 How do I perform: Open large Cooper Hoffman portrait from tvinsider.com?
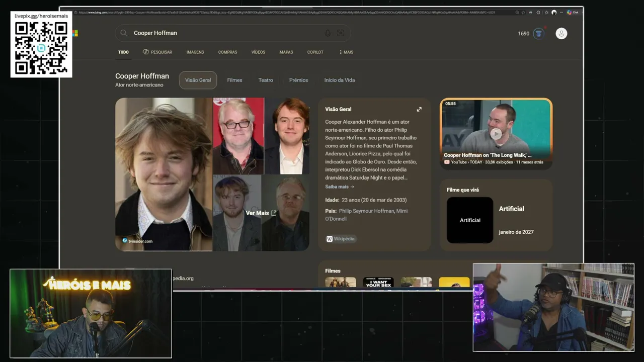tap(164, 174)
